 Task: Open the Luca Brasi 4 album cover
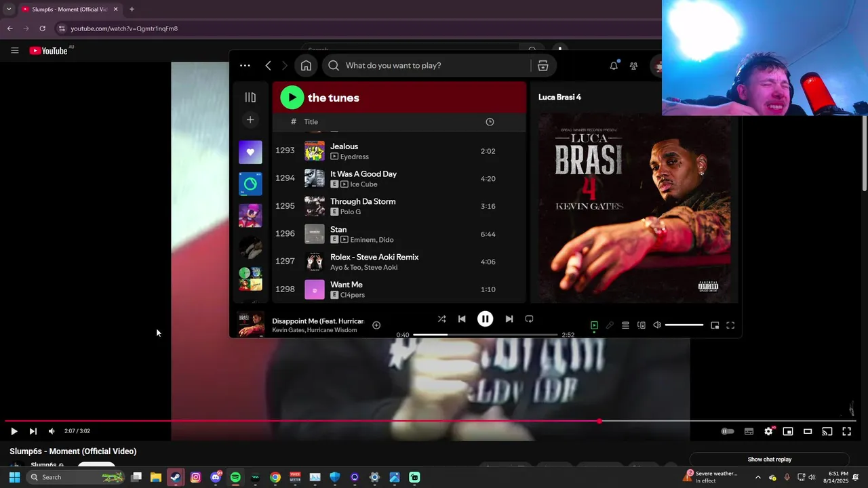click(635, 208)
